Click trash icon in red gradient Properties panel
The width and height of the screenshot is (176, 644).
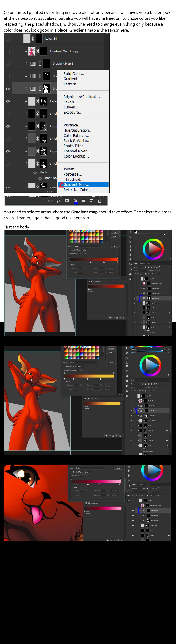(x=124, y=318)
